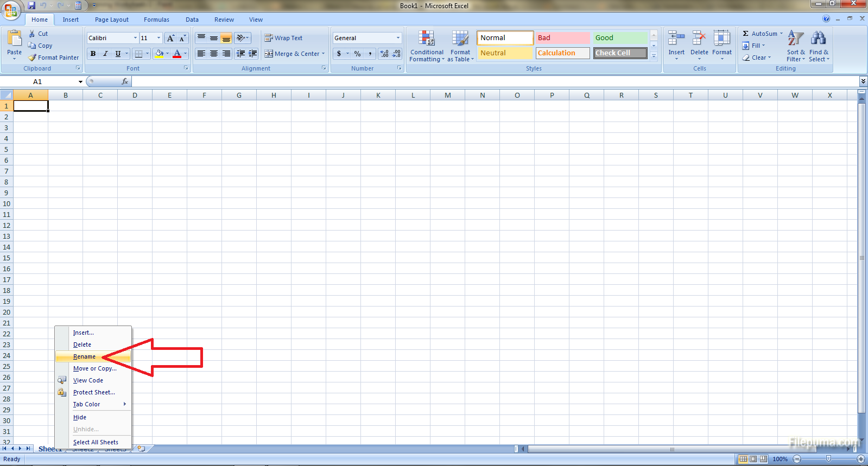This screenshot has width=868, height=466.
Task: Click the Office Button orb
Action: (11, 10)
